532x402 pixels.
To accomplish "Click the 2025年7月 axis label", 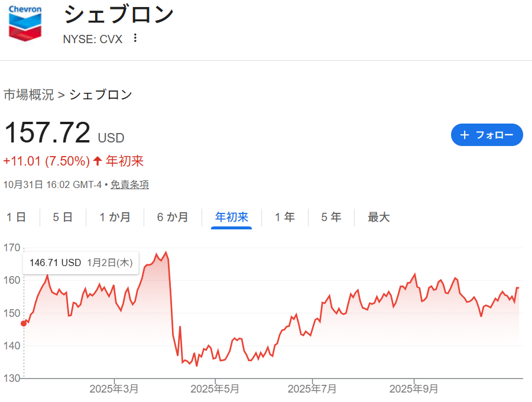I will (312, 389).
